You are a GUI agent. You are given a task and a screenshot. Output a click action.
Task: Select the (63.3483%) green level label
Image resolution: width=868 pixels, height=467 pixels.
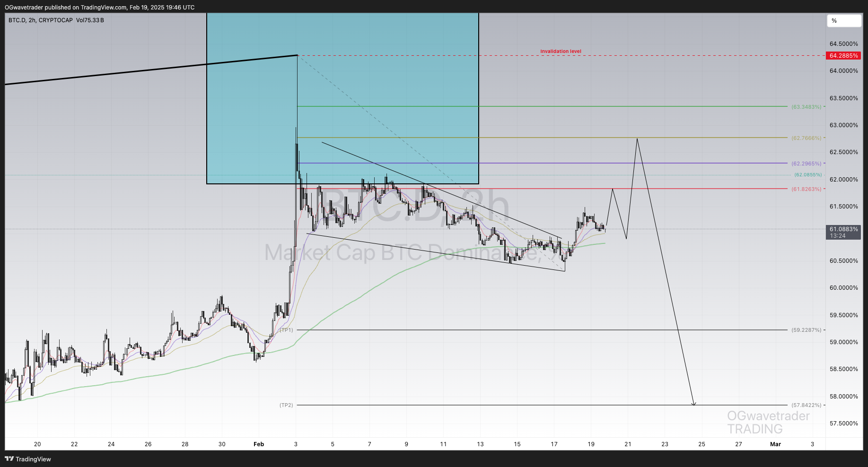806,107
